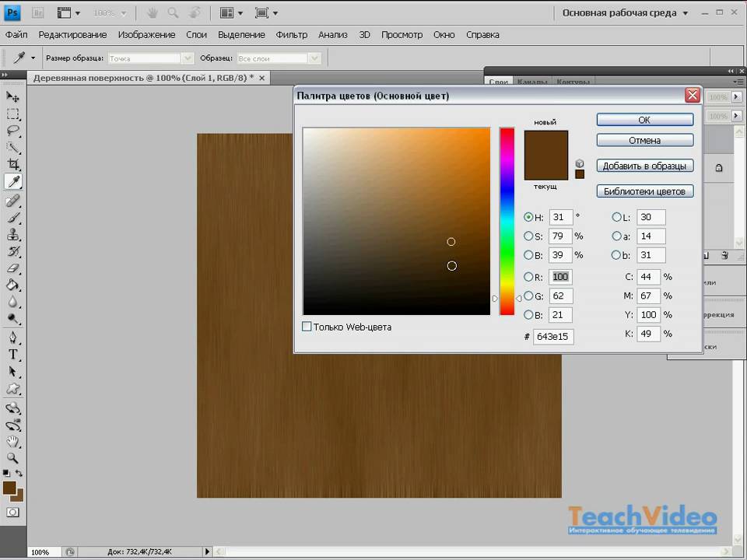Viewport: 747px width, 560px height.
Task: Select the Pen tool
Action: 13,338
